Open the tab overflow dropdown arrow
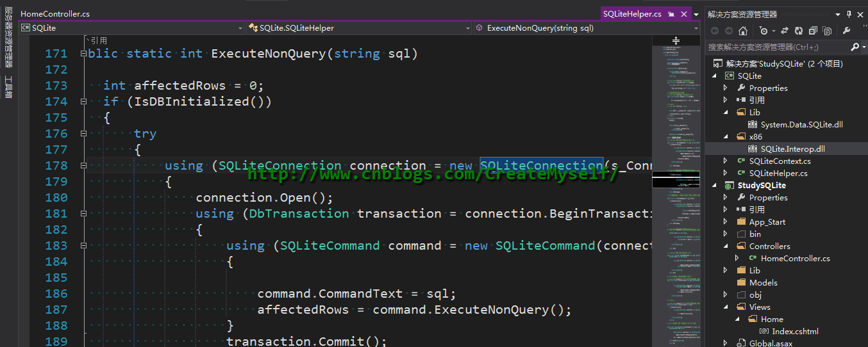Screen dimensions: 868x347 [696, 14]
